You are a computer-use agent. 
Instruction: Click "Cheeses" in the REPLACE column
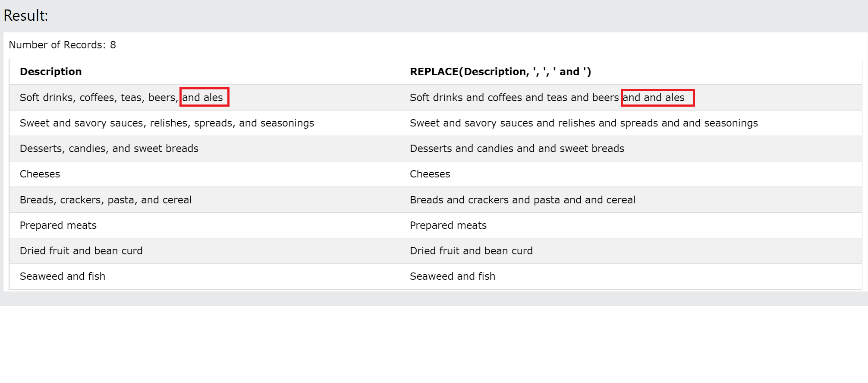coord(430,174)
